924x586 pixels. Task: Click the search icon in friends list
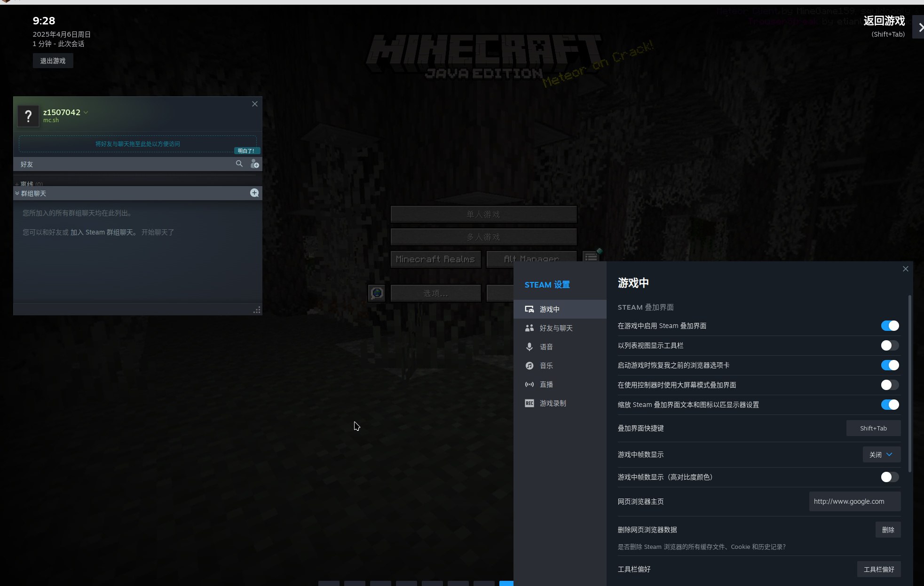point(239,164)
